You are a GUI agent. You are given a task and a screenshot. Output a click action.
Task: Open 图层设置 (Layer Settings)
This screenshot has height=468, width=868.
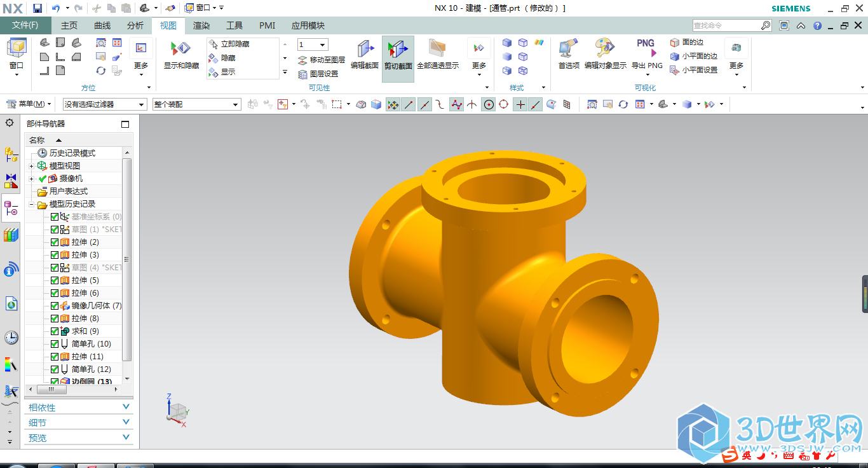click(x=318, y=74)
